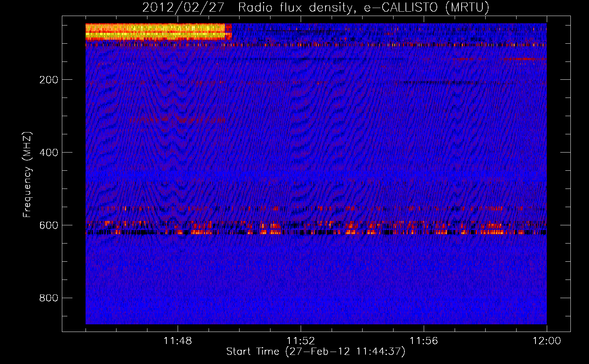Select the 'Start Time (27-Feb-12 11:44:37)' axis label
This screenshot has width=589, height=364.
316,352
